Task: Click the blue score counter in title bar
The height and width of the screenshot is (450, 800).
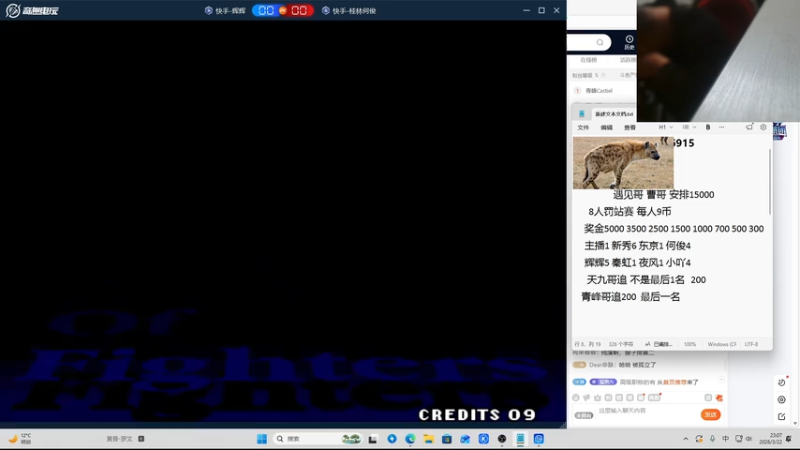Action: [266, 11]
